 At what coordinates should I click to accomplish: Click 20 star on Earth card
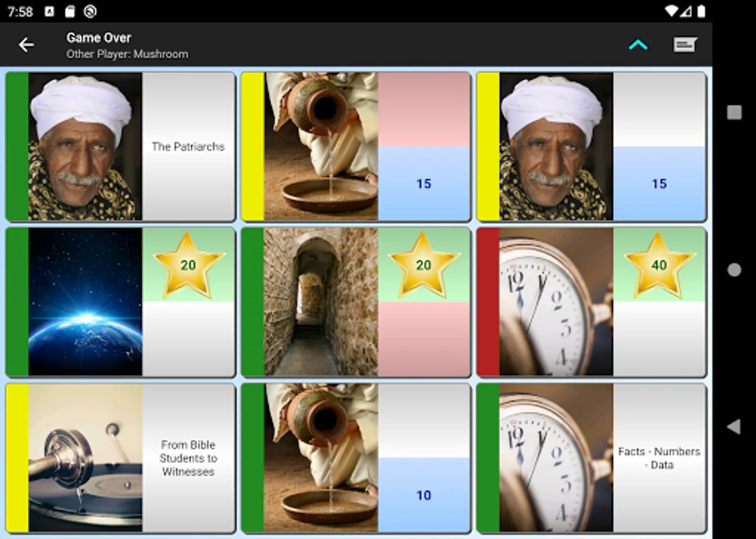pos(188,265)
